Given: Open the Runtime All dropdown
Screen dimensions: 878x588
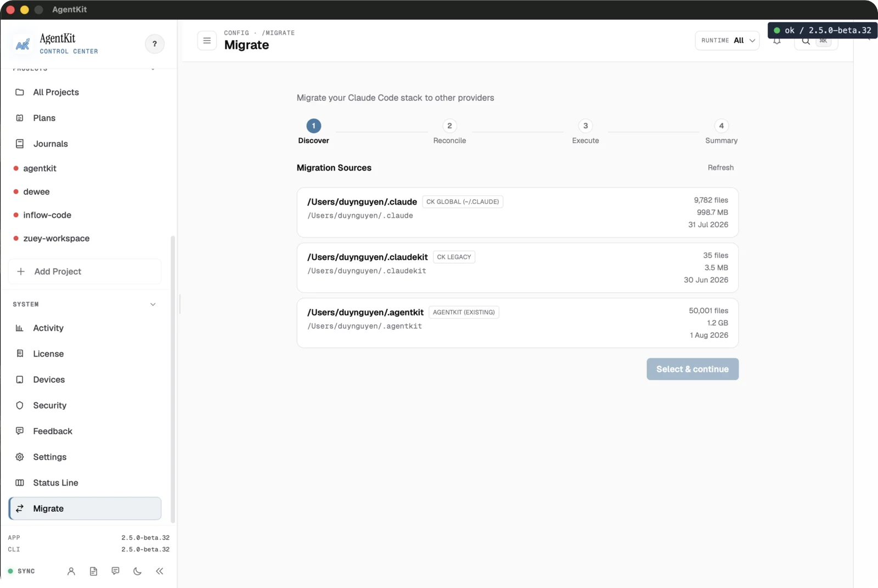Looking at the screenshot, I should coord(727,41).
